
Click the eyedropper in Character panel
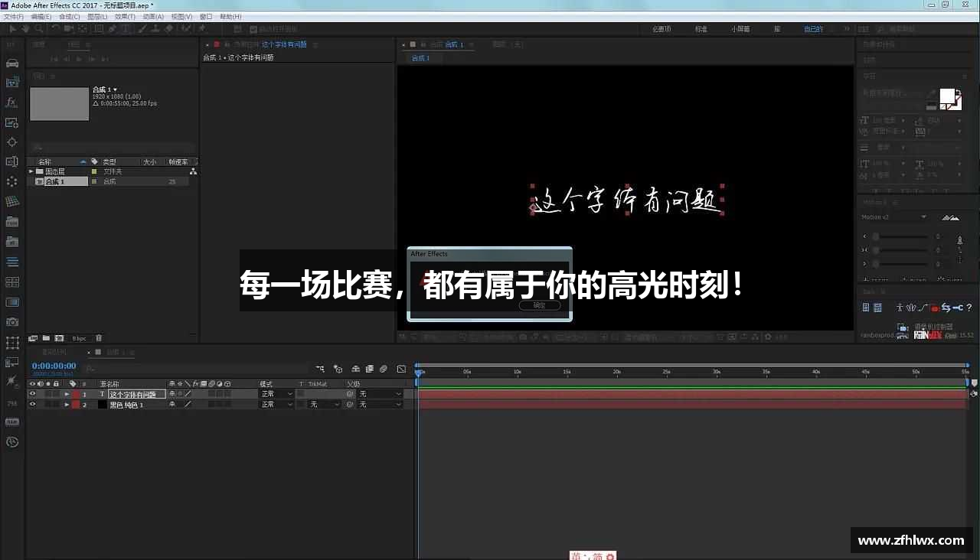[932, 93]
